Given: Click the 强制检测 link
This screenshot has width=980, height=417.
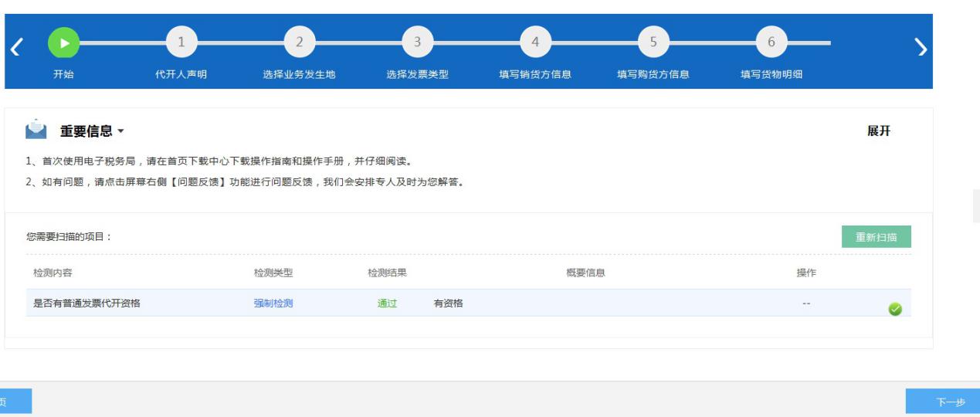Looking at the screenshot, I should pyautogui.click(x=273, y=303).
